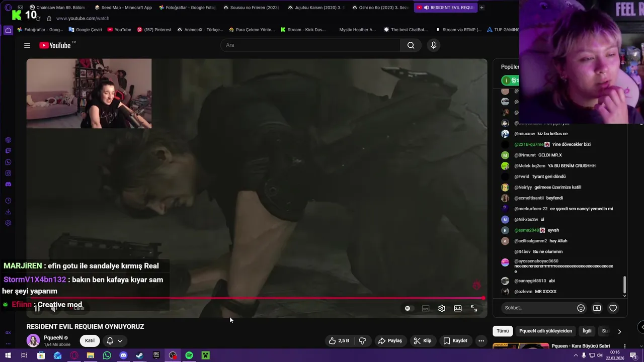Open the notification bell dropdown
Screen dimensions: 644x362
115,340
